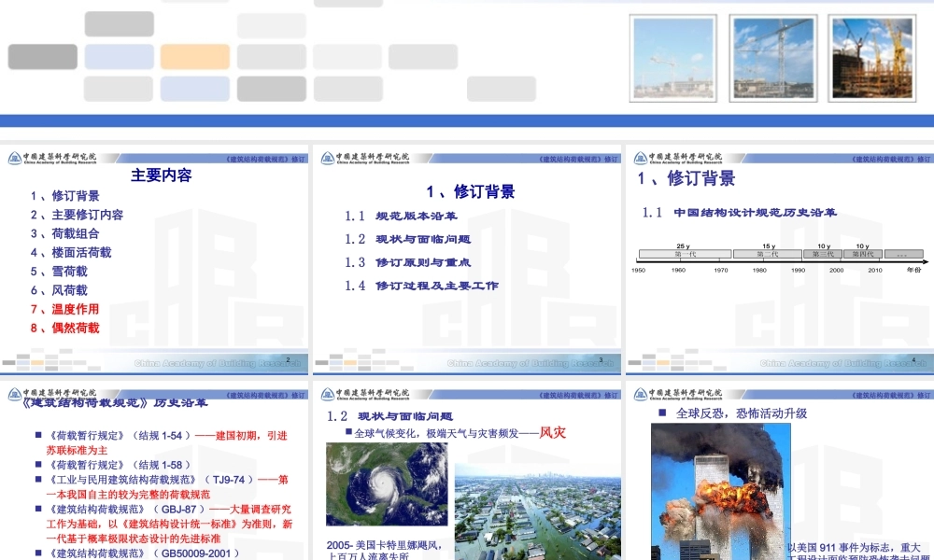Click the 第一代 timeline bar

point(685,254)
